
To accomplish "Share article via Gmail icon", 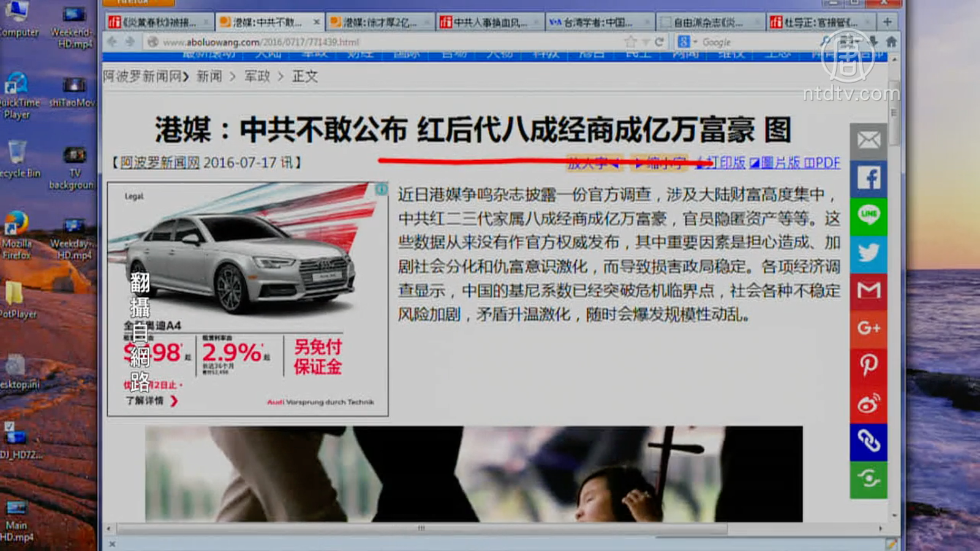I will (x=868, y=290).
